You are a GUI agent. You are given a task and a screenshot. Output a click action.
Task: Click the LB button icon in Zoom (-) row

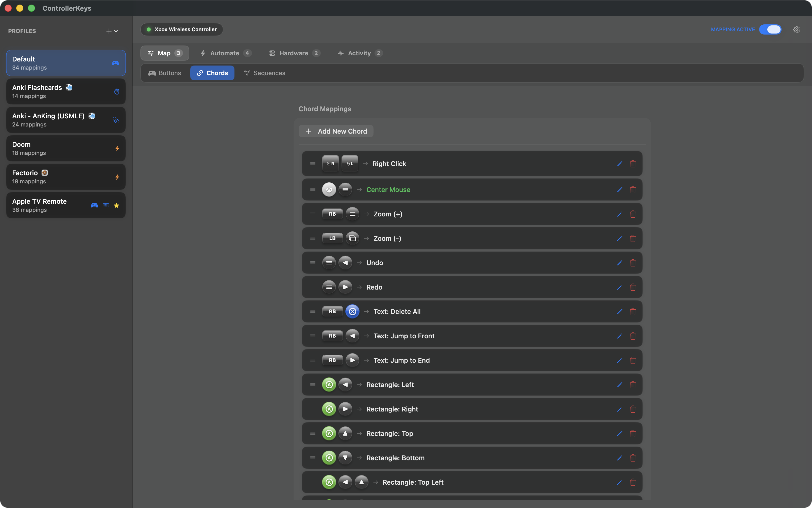(332, 238)
